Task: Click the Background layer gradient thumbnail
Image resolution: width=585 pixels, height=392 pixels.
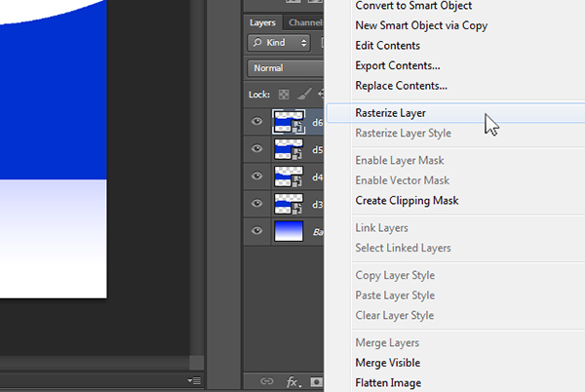Action: 290,231
